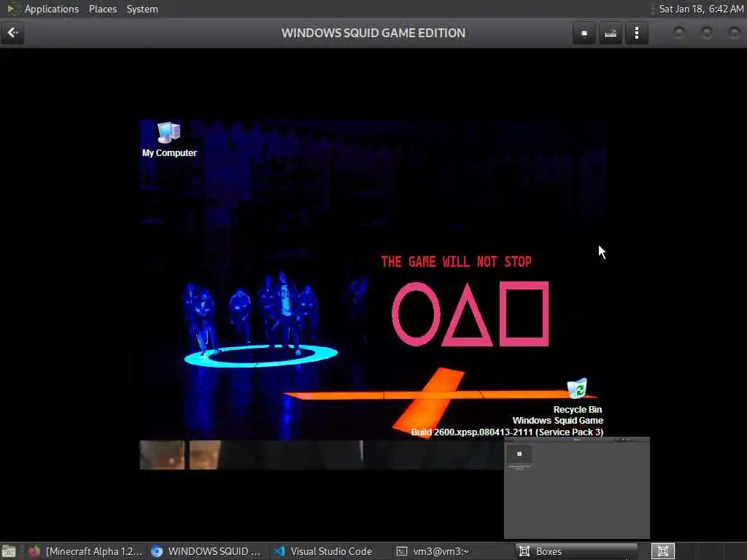
Task: Open the Places menu
Action: [102, 9]
